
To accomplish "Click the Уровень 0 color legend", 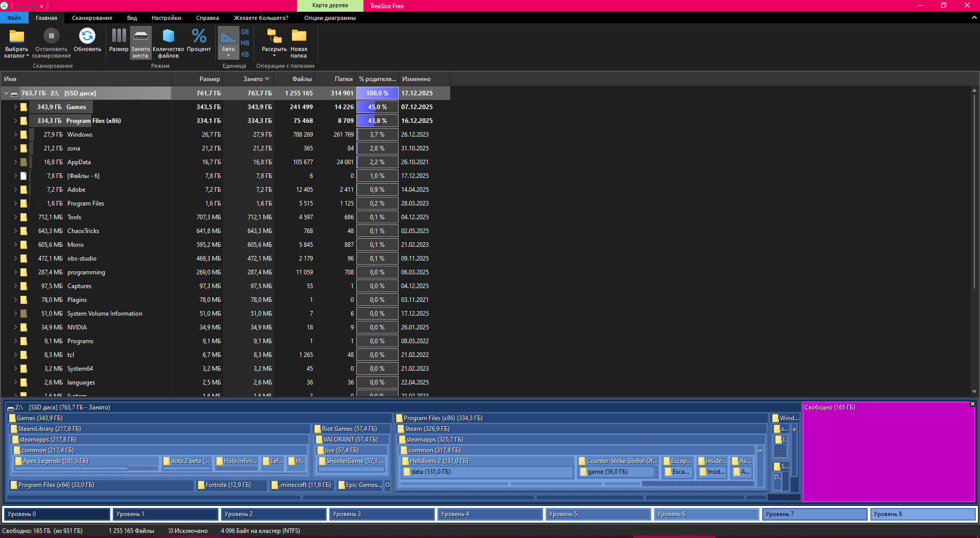I will (x=57, y=514).
